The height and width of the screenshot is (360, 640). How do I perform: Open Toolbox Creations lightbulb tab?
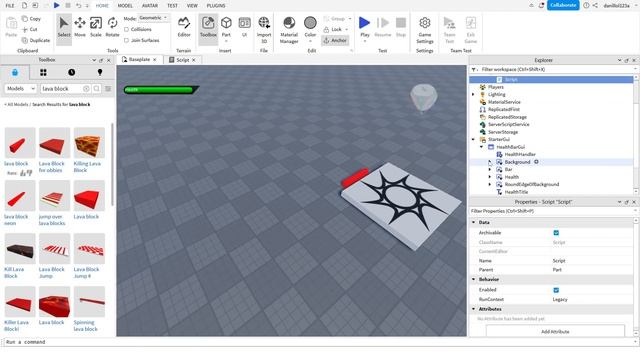coord(100,72)
